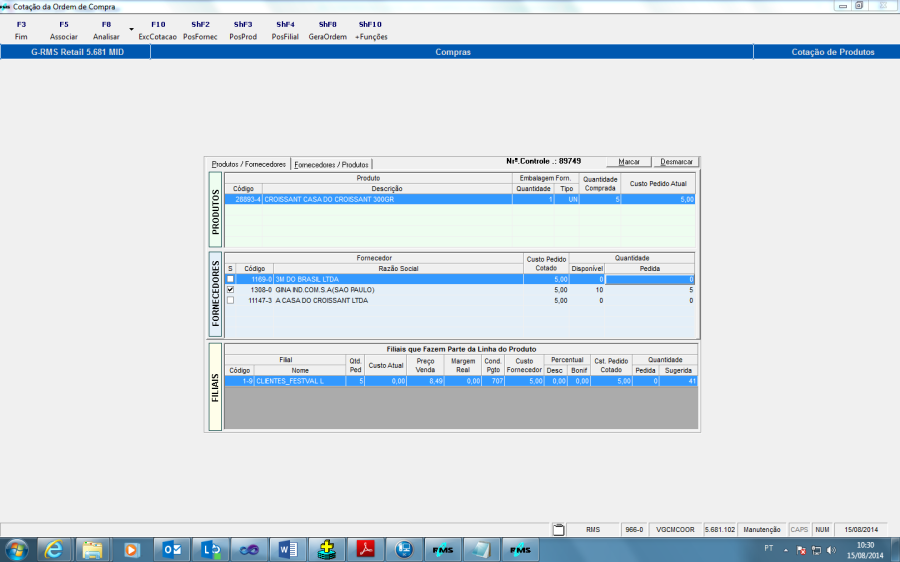Click supplier code 1308-0 cell
This screenshot has width=900, height=562.
click(x=254, y=290)
